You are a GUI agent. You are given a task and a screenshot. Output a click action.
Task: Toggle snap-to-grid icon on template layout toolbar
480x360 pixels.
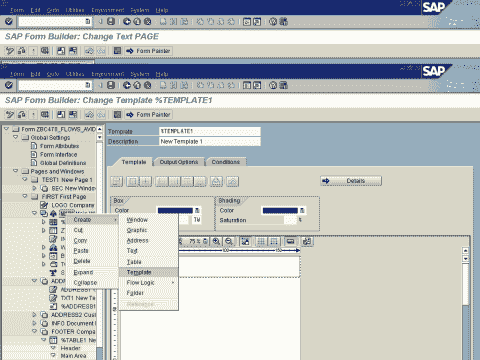tap(274, 241)
